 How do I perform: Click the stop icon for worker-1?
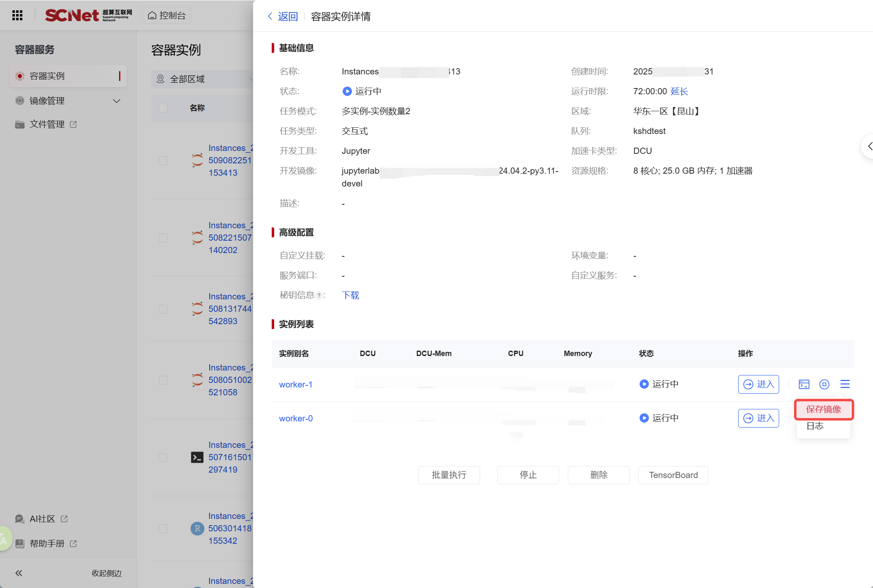(824, 384)
